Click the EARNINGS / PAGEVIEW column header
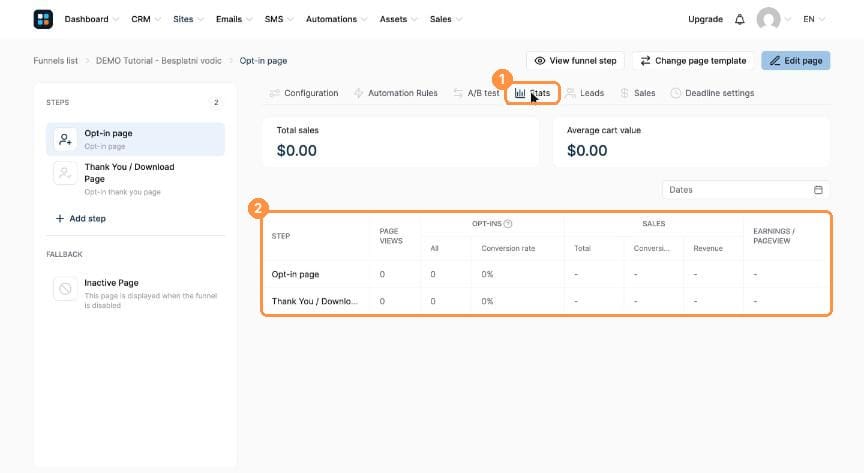This screenshot has width=864, height=473. 774,236
